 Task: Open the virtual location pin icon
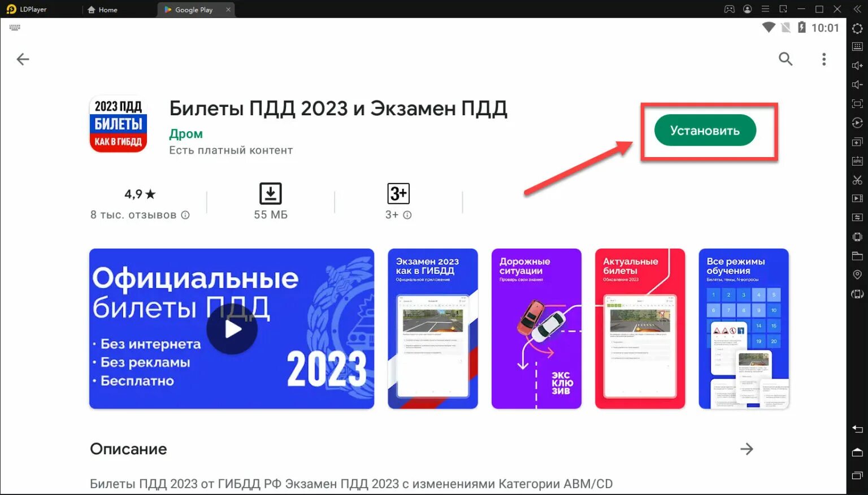(x=857, y=275)
